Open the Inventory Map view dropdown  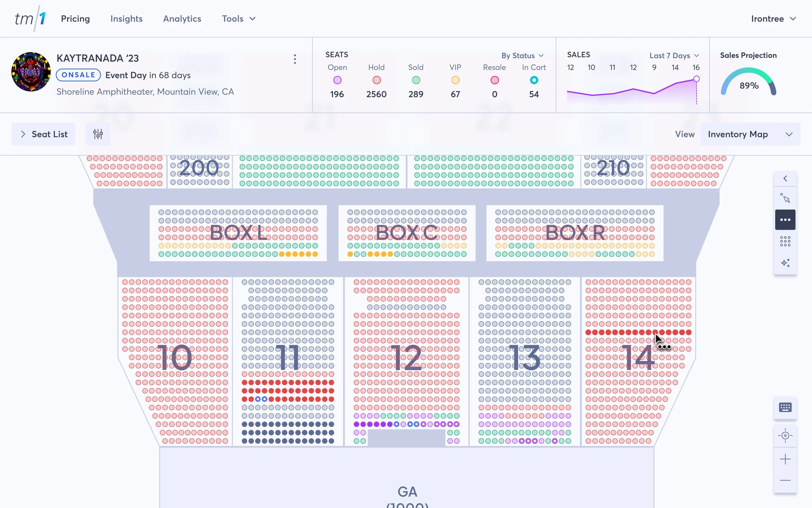coord(750,134)
